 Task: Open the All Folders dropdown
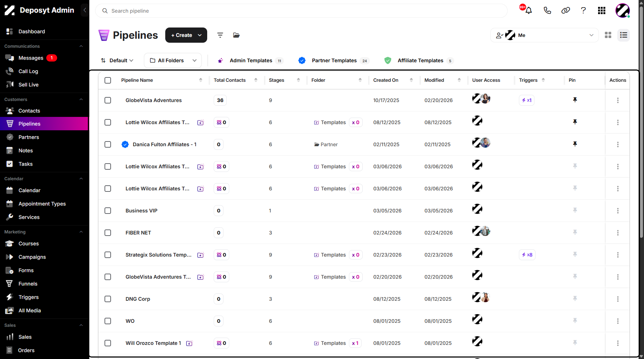[173, 60]
